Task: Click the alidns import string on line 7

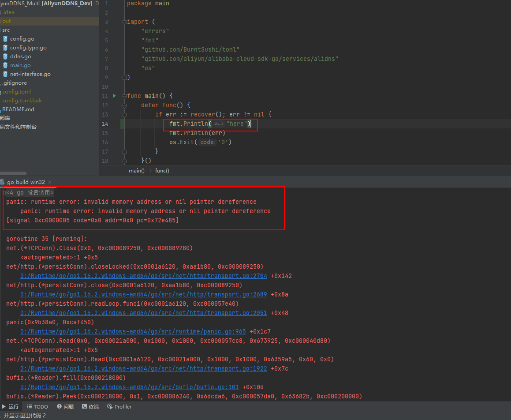Action: [239, 59]
